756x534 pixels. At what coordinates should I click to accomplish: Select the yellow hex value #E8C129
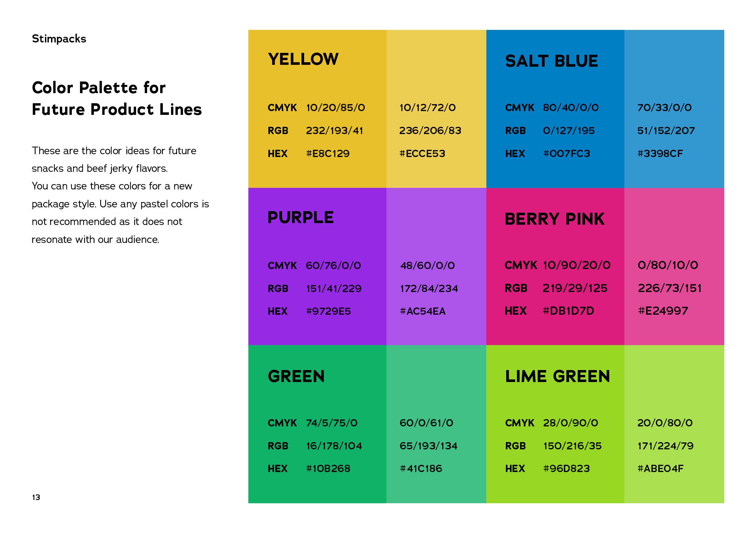[328, 154]
